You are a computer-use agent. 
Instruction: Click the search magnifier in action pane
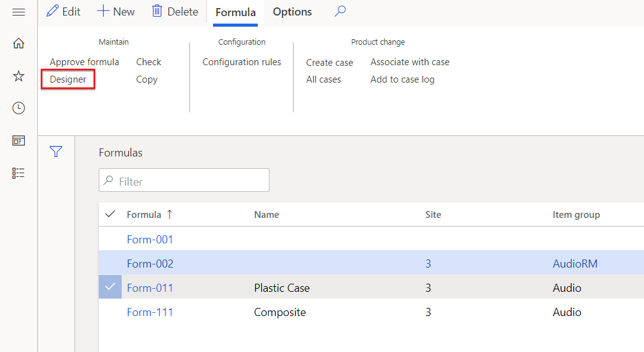(340, 12)
